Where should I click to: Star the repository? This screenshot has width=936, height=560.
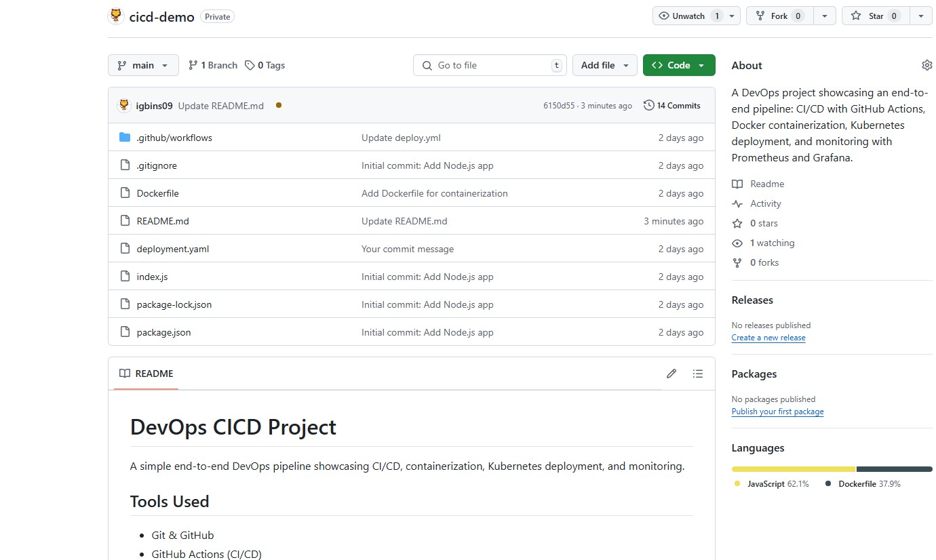click(874, 15)
